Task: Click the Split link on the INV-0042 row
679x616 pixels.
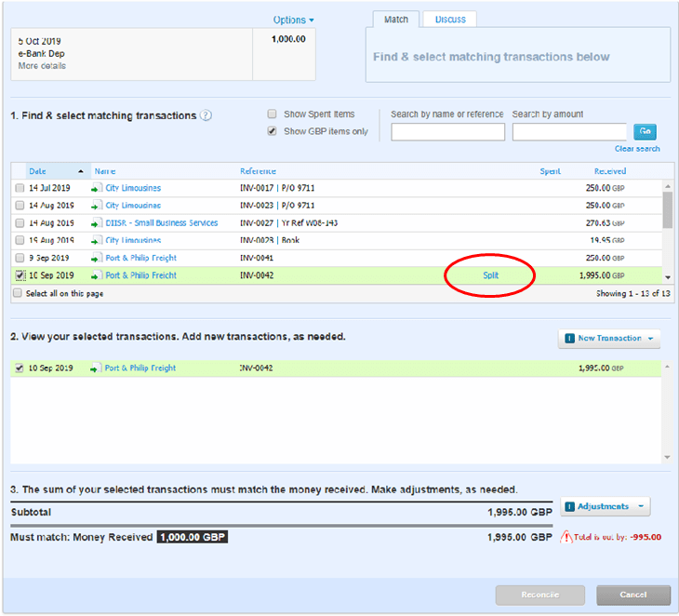Action: 490,275
